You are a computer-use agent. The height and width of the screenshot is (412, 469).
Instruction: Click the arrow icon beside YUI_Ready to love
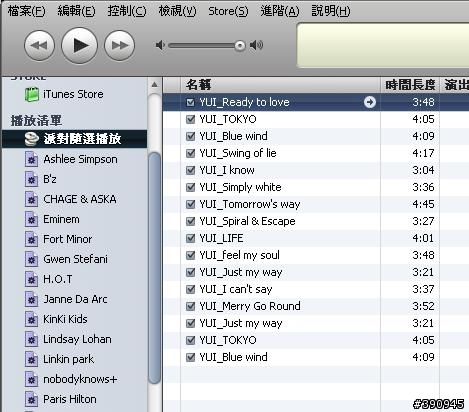pyautogui.click(x=369, y=102)
